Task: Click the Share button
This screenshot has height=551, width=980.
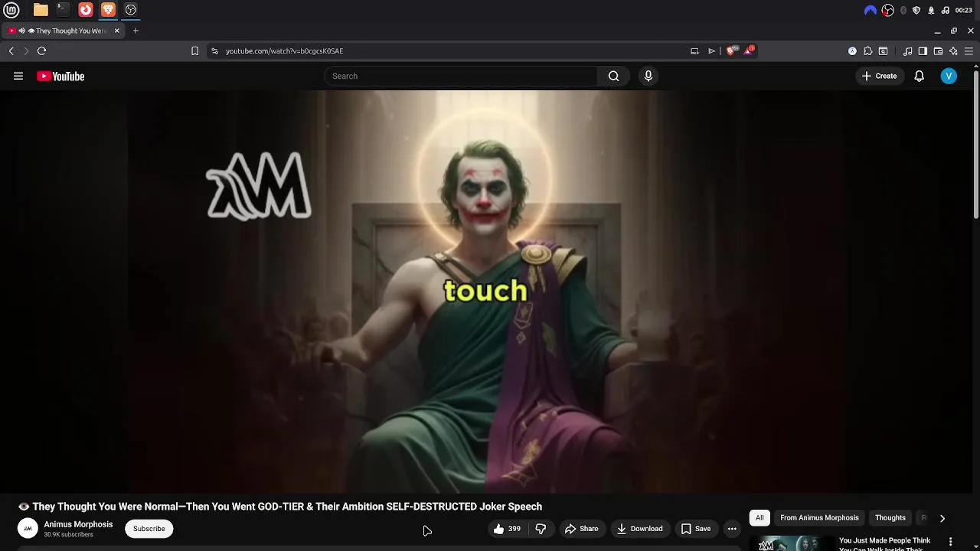Action: [x=581, y=529]
